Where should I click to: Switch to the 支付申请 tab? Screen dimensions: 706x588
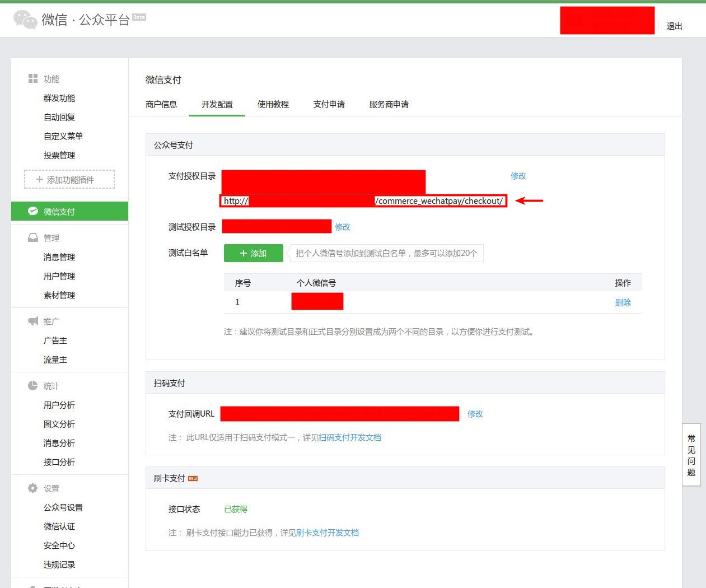[x=329, y=104]
